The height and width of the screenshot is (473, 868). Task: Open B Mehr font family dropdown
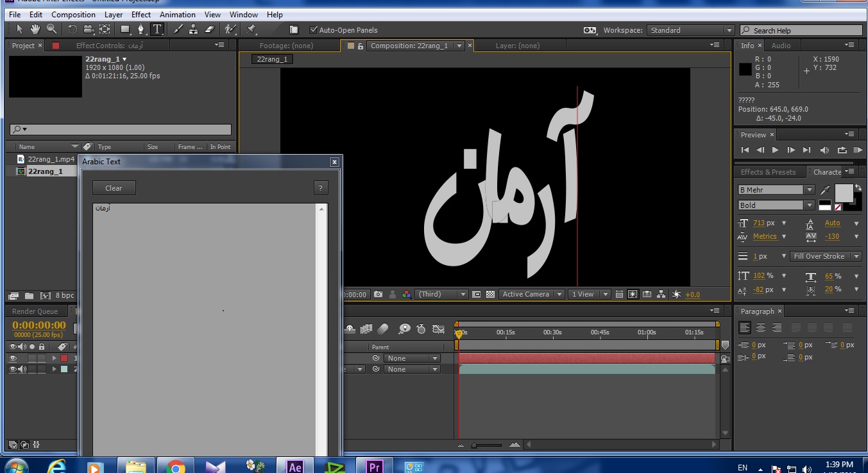(810, 190)
